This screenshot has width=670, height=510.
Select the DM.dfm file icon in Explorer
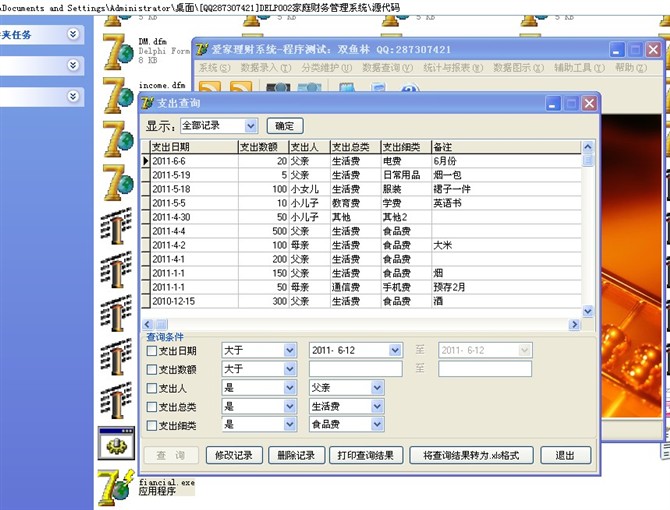[118, 52]
